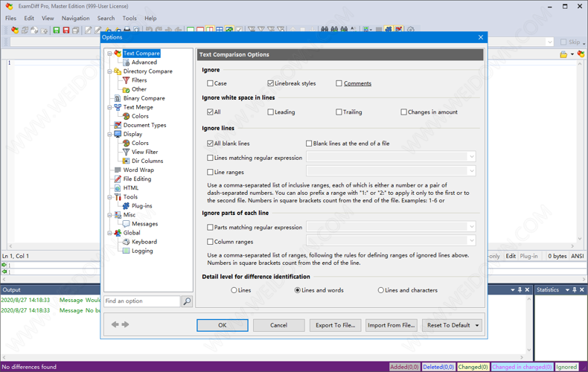Open the Statistics panel dropdown arrow
This screenshot has height=372, width=588.
point(567,290)
